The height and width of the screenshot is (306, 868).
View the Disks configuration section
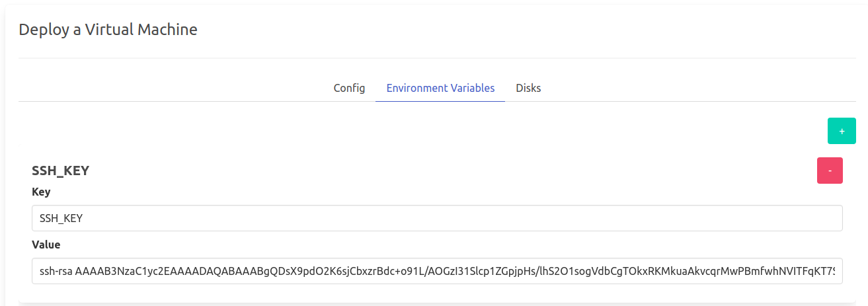tap(528, 88)
